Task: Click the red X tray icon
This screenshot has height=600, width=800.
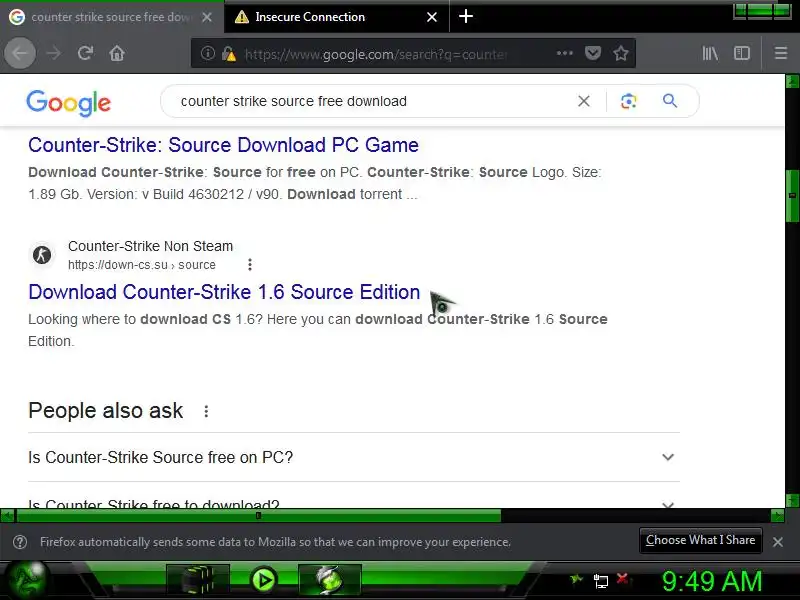Action: [x=622, y=579]
